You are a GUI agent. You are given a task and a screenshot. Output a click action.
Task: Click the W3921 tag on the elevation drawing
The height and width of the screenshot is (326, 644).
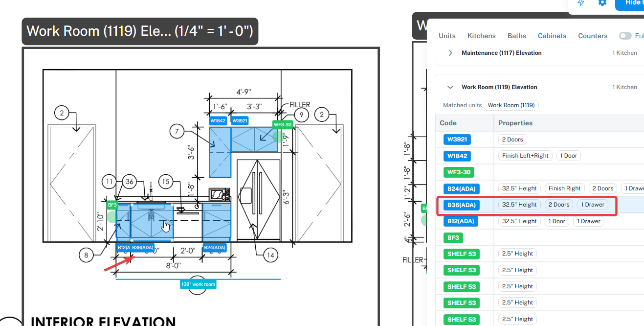(x=240, y=121)
